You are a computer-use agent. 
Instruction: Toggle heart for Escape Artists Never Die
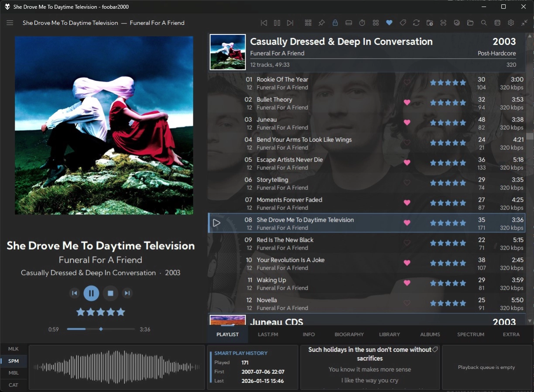pyautogui.click(x=407, y=163)
